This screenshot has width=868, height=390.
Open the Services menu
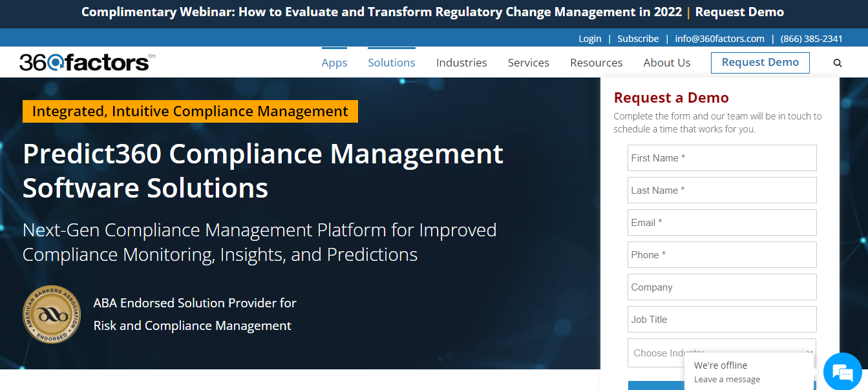(x=529, y=63)
